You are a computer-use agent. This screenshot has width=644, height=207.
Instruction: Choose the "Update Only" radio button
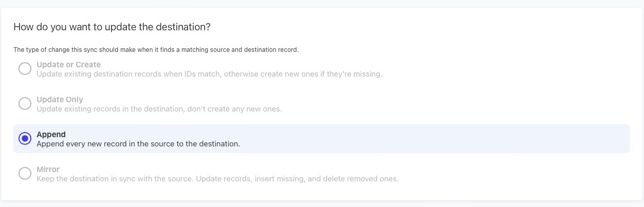tap(25, 104)
